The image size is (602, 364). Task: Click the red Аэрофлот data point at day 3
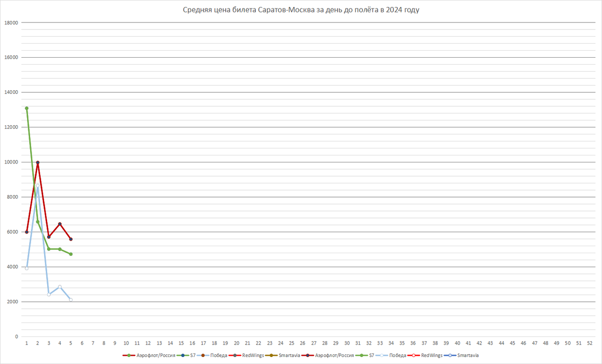tap(49, 237)
